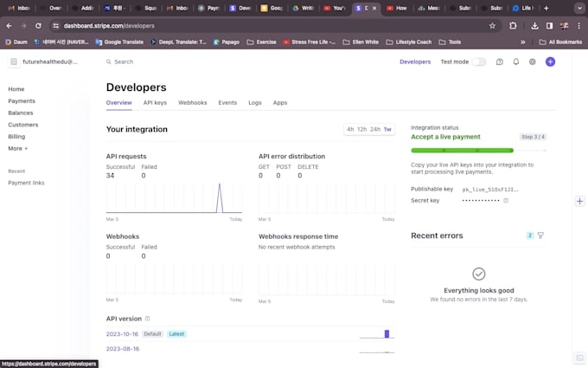
Task: Open the recent Payment links item
Action: 26,183
